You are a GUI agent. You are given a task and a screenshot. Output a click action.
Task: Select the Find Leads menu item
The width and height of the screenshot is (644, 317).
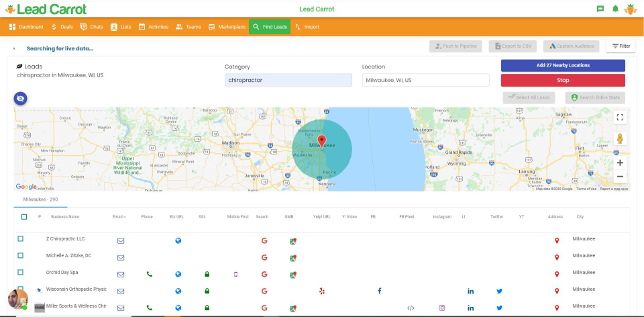click(270, 27)
